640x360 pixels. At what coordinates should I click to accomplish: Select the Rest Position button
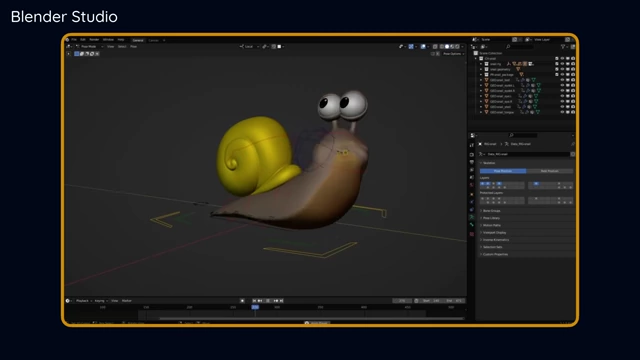550,171
